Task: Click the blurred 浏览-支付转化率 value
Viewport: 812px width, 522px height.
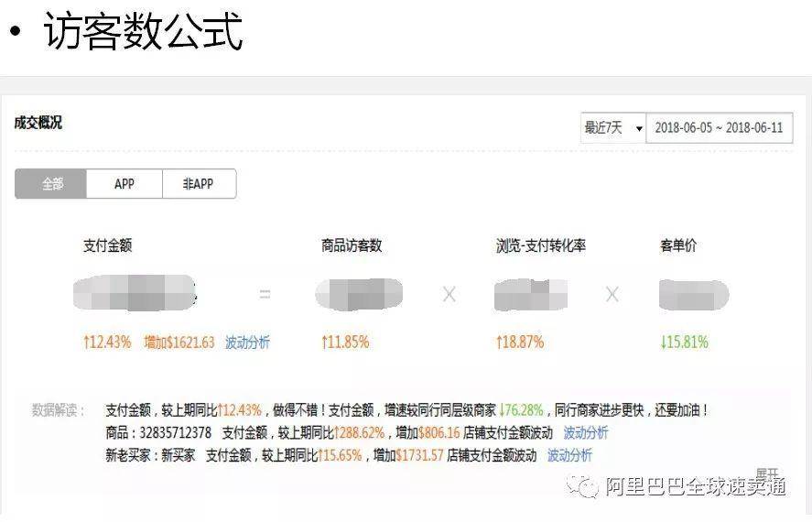Action: (x=531, y=294)
